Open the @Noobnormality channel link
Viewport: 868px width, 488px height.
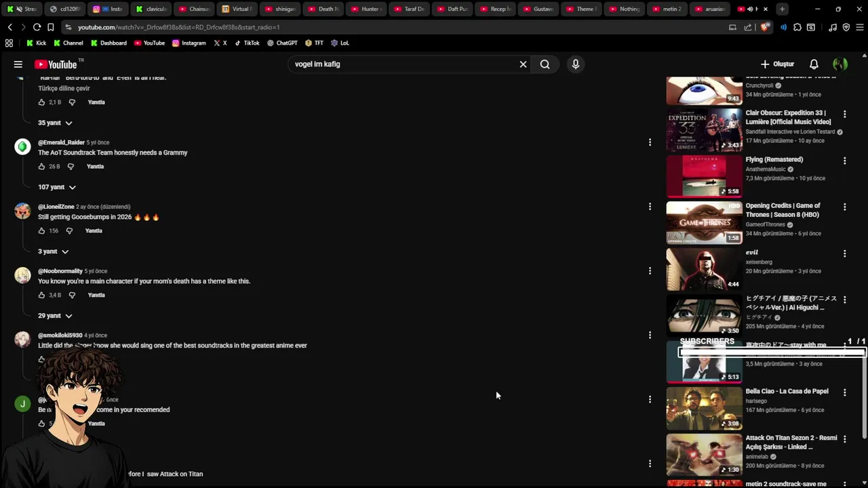pos(60,271)
